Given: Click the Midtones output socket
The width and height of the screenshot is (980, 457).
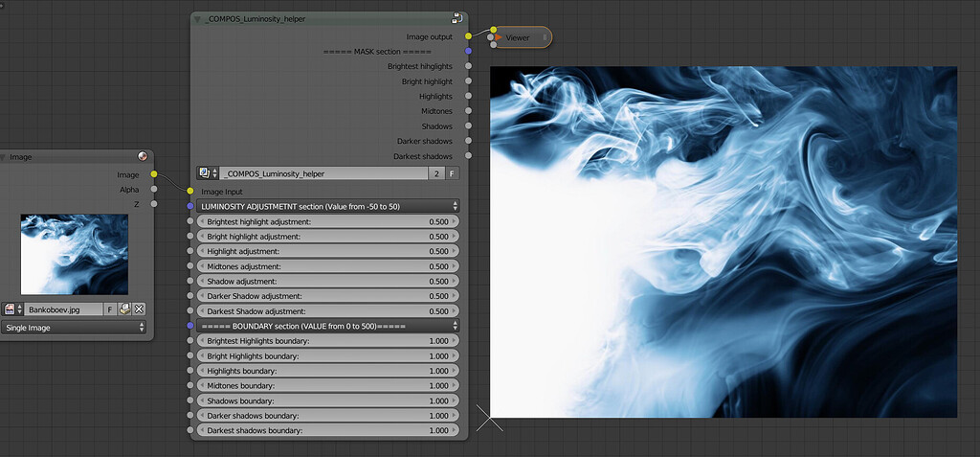Looking at the screenshot, I should [468, 111].
